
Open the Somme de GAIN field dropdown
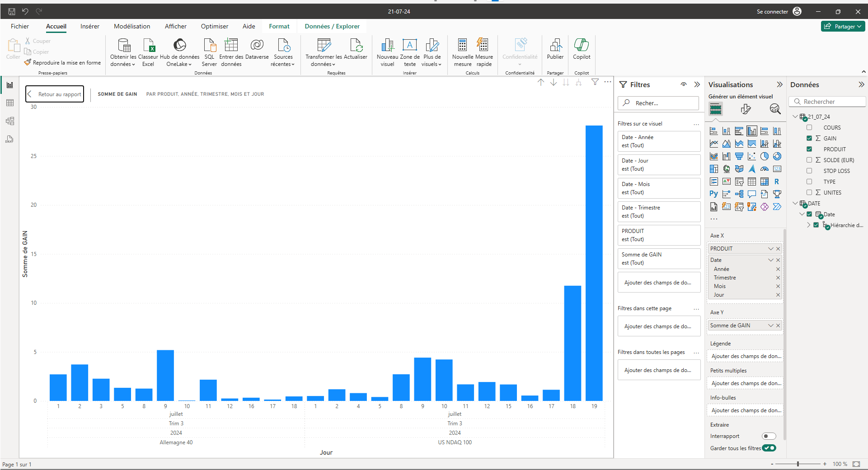(771, 326)
